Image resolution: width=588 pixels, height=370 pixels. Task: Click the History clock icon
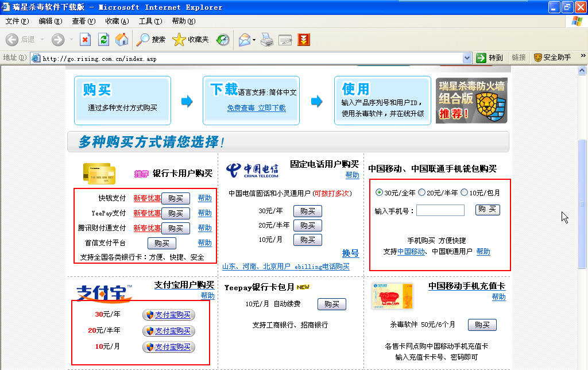(x=223, y=40)
